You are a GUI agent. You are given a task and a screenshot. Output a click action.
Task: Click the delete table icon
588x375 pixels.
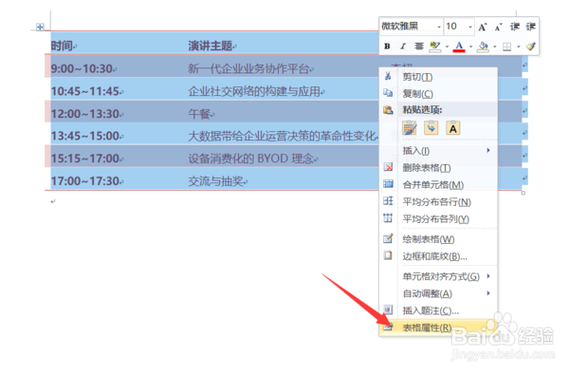tap(388, 167)
